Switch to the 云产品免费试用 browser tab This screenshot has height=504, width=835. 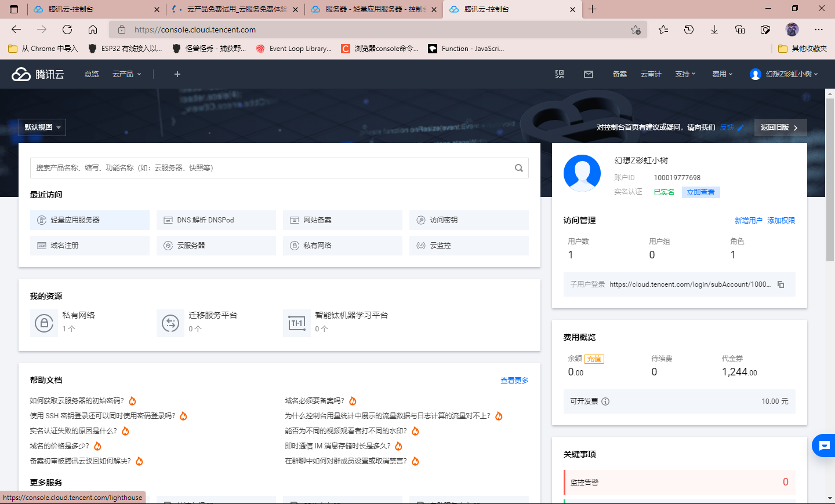(235, 9)
